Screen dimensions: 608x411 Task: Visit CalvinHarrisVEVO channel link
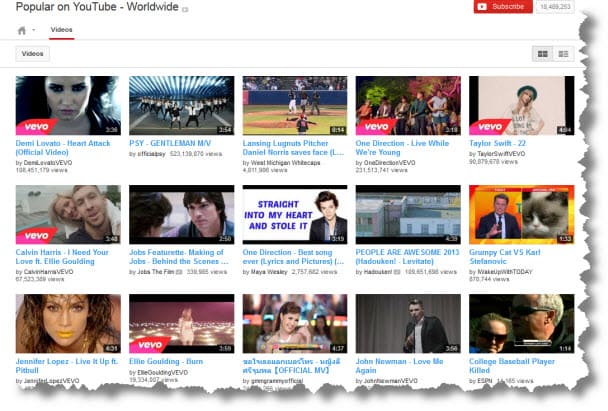(x=48, y=272)
